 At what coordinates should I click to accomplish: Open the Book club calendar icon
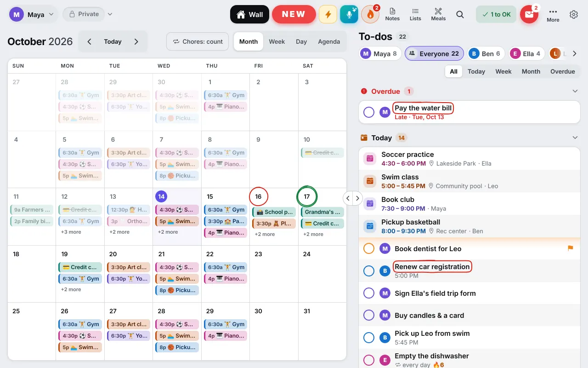[370, 204]
